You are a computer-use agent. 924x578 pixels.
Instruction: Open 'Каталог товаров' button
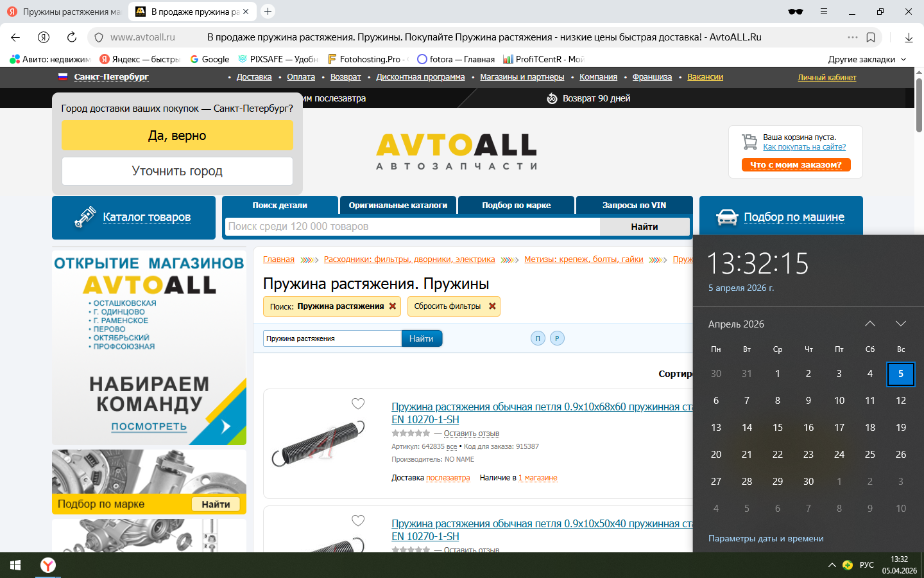tap(133, 218)
